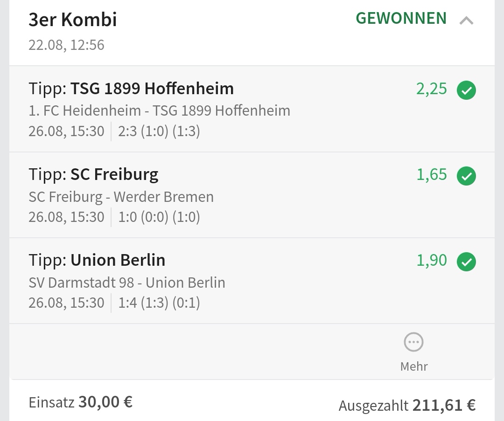This screenshot has height=421, width=504.
Task: Select the 3er Kombi title
Action: tap(73, 20)
